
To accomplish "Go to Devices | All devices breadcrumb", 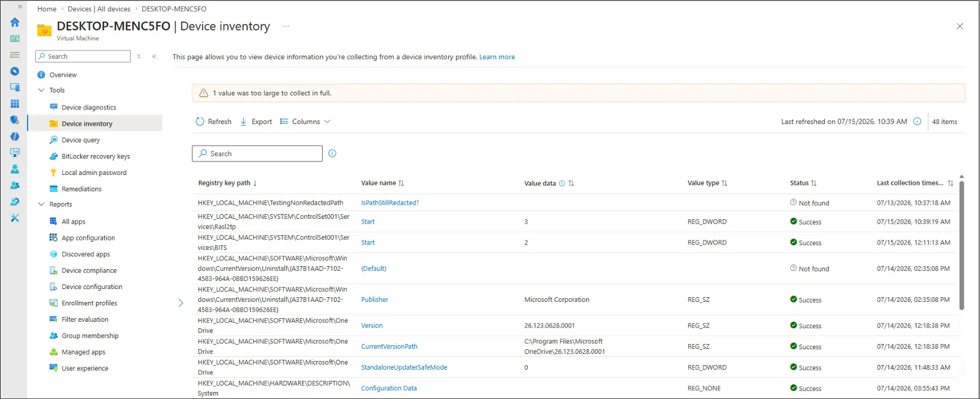I will [99, 9].
